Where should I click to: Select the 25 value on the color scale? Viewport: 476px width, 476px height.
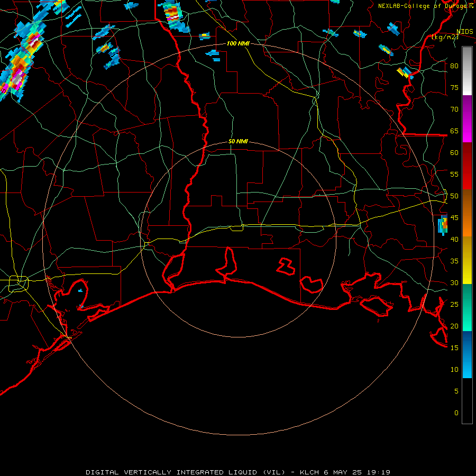coord(454,305)
